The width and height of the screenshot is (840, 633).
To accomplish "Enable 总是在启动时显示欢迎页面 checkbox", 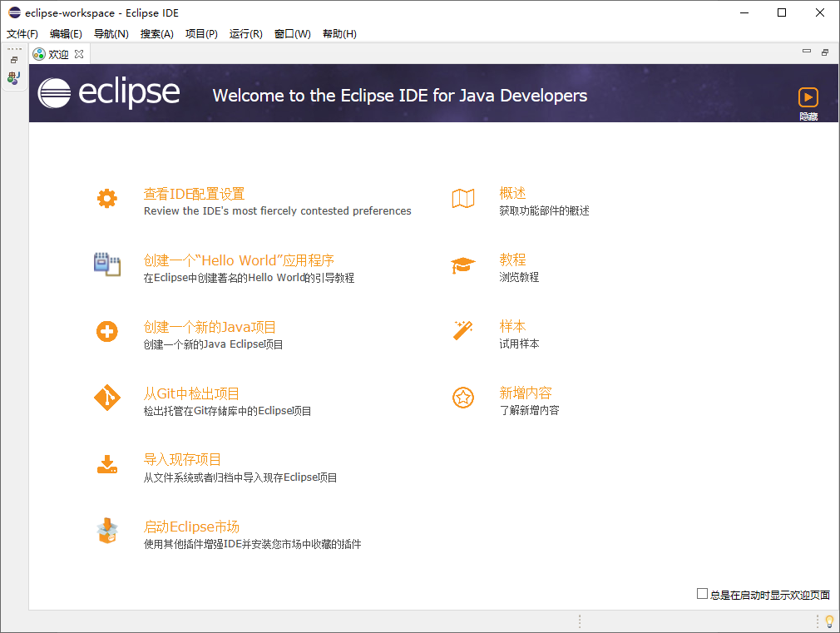I will tap(702, 593).
